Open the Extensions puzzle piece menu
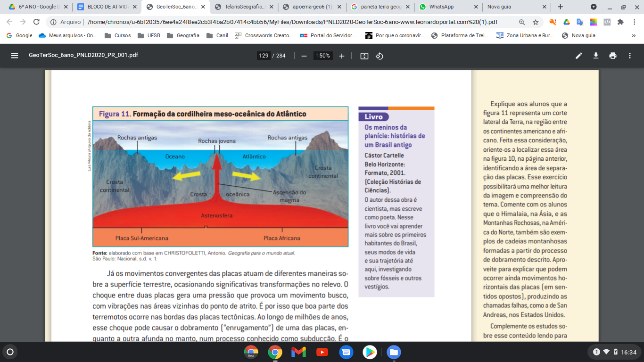 [x=620, y=22]
